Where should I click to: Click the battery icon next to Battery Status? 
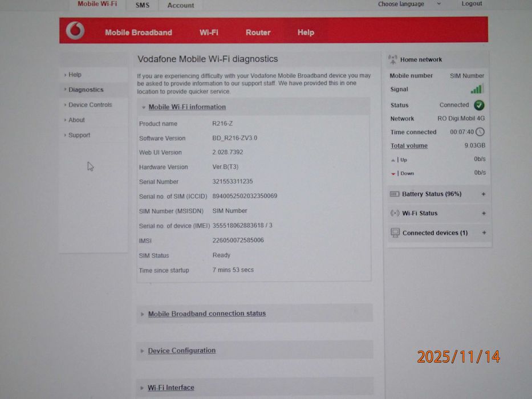click(x=394, y=194)
